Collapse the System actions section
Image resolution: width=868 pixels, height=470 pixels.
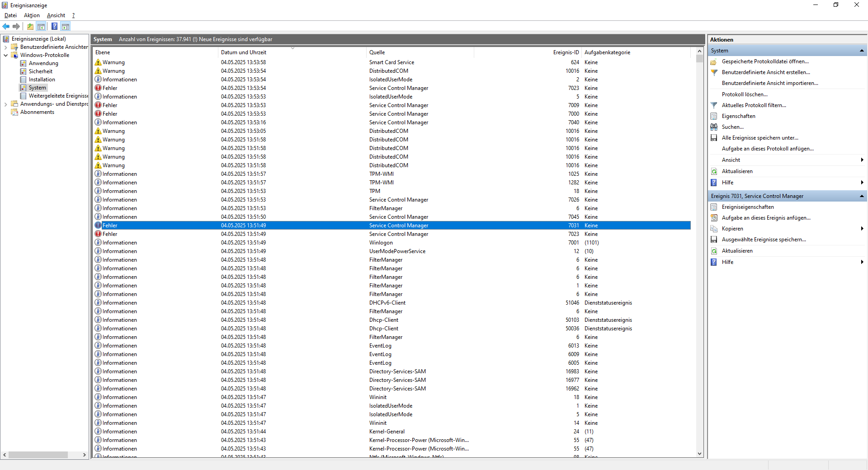[862, 51]
